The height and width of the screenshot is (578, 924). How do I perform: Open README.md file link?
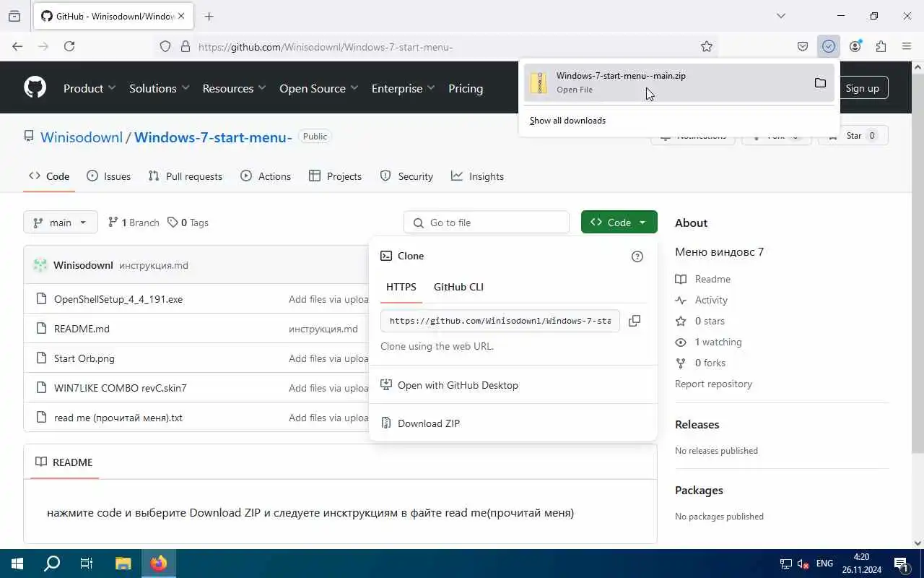pos(82,329)
